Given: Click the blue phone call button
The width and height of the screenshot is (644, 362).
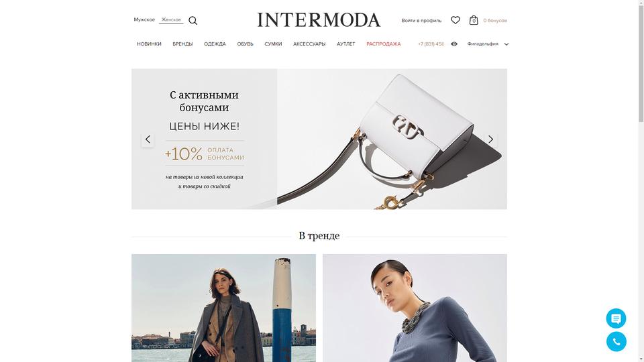Looking at the screenshot, I should [616, 341].
